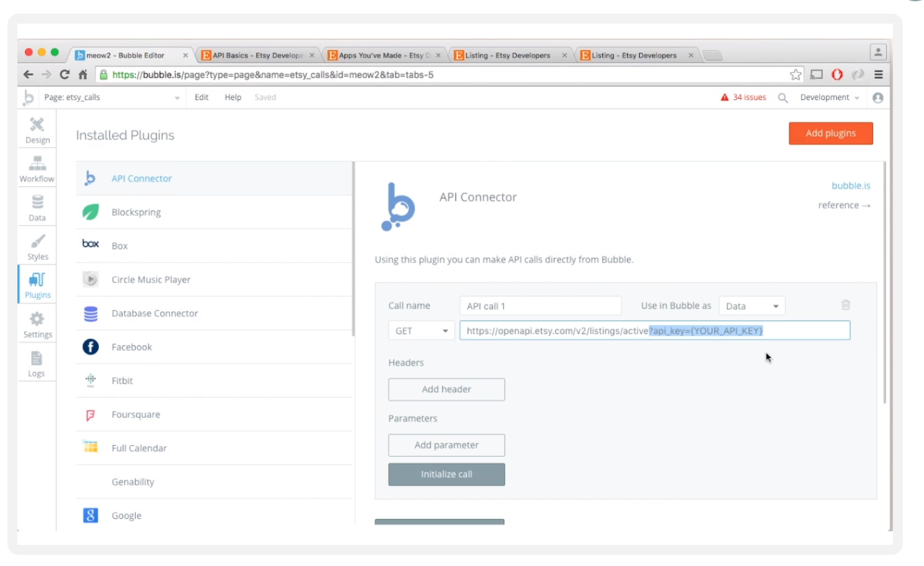The image size is (924, 566).
Task: Open the Use in Bubble as dropdown
Action: coord(752,306)
